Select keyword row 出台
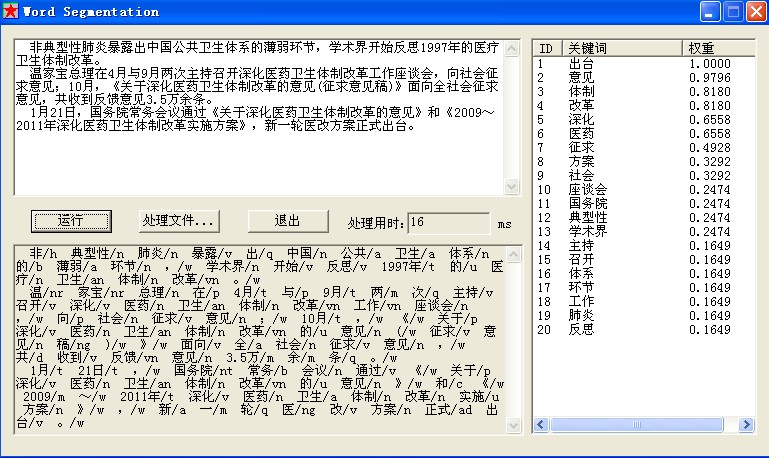 point(644,64)
